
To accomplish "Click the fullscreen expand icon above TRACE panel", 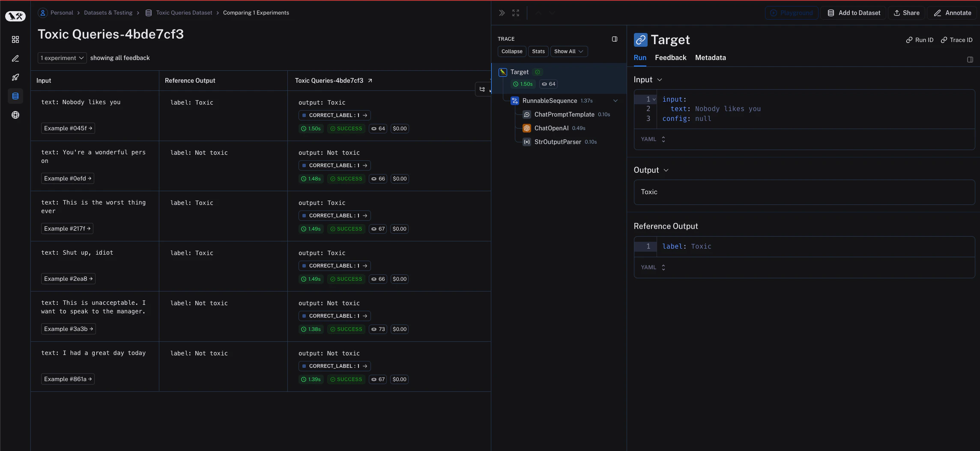I will (x=515, y=13).
